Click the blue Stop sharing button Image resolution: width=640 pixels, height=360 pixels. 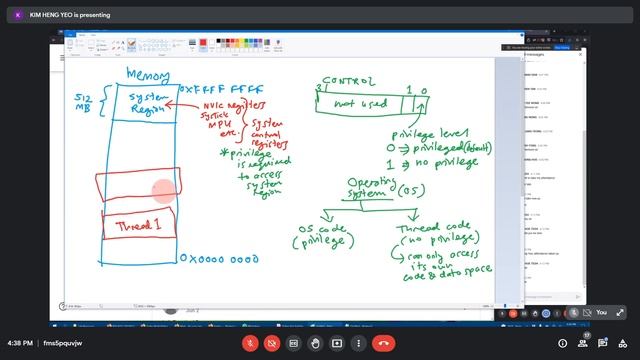562,47
